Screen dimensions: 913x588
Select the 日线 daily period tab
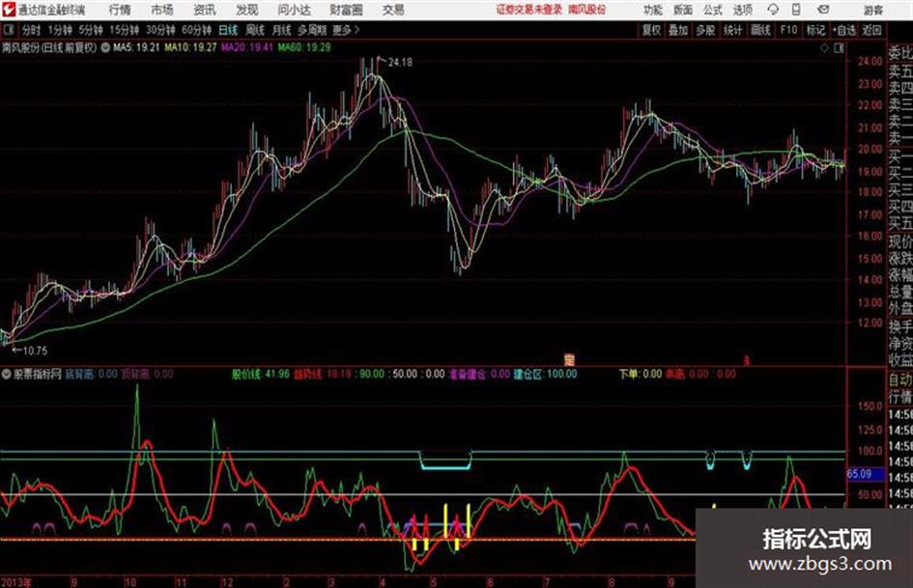click(228, 30)
